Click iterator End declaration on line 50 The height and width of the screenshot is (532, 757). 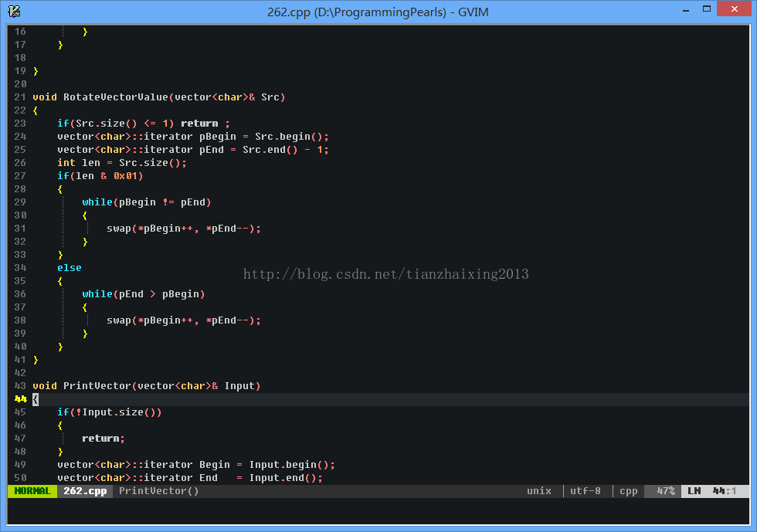pyautogui.click(x=190, y=477)
